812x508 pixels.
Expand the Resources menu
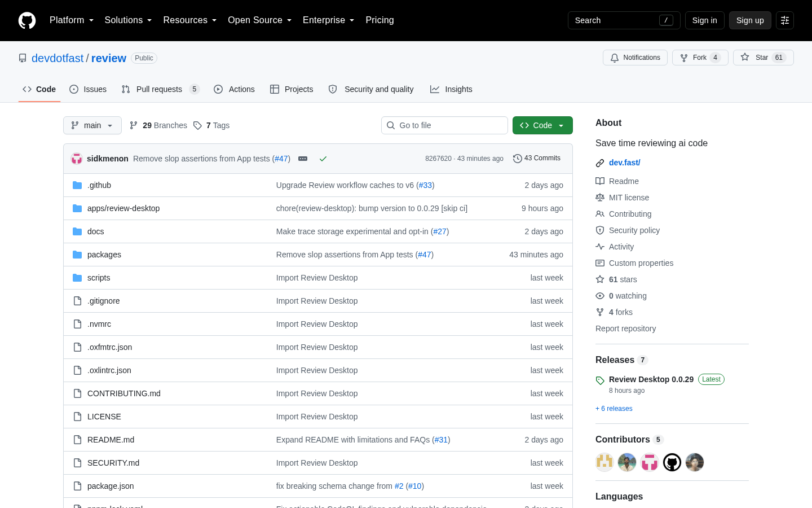pyautogui.click(x=190, y=20)
